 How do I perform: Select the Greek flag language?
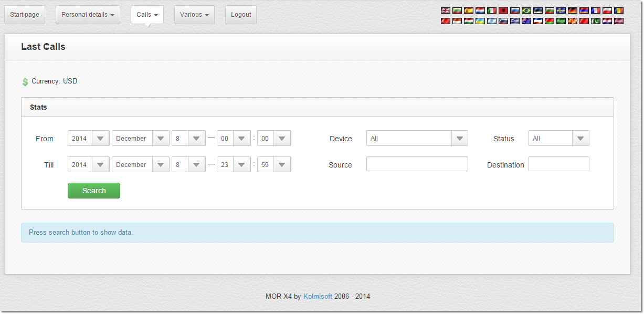(x=515, y=21)
